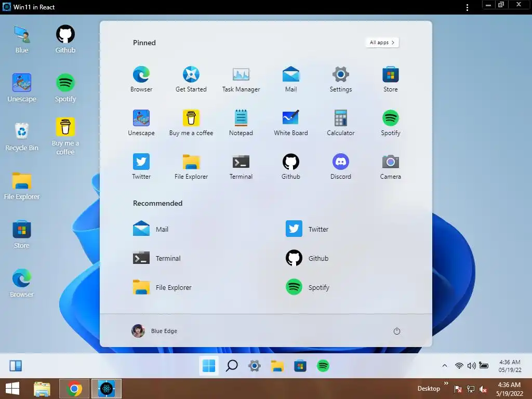The width and height of the screenshot is (532, 399).
Task: Select the Spotify desktop shortcut
Action: [x=65, y=88]
